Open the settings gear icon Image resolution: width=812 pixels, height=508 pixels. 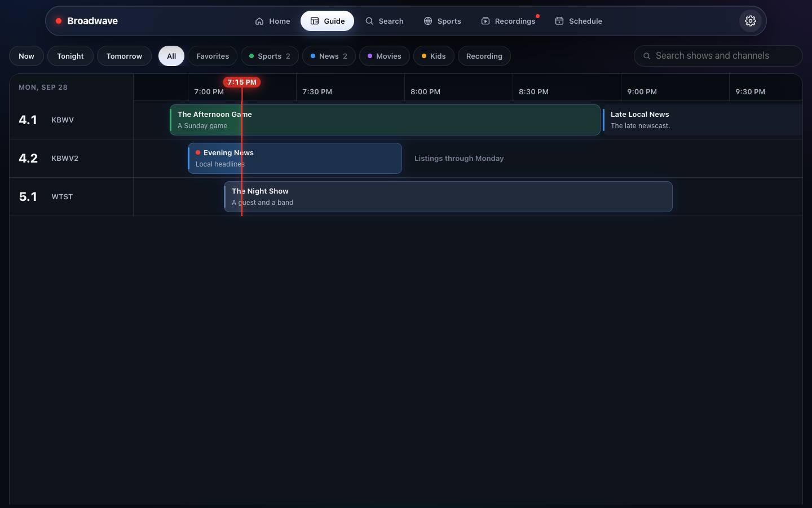pos(750,21)
